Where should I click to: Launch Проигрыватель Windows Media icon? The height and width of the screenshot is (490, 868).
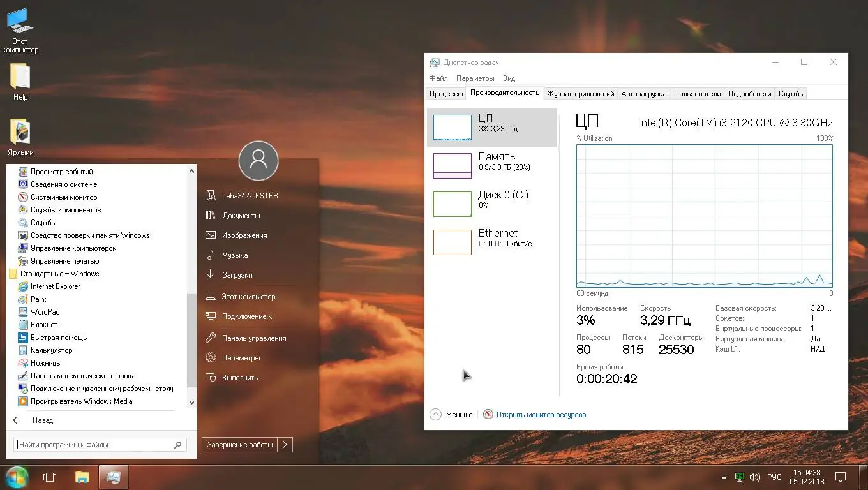(x=24, y=401)
